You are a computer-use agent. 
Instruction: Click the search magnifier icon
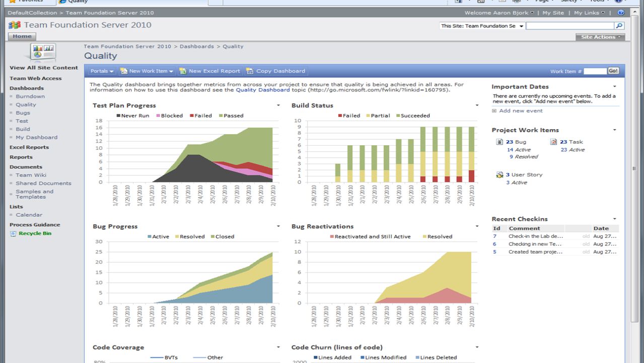tap(619, 26)
